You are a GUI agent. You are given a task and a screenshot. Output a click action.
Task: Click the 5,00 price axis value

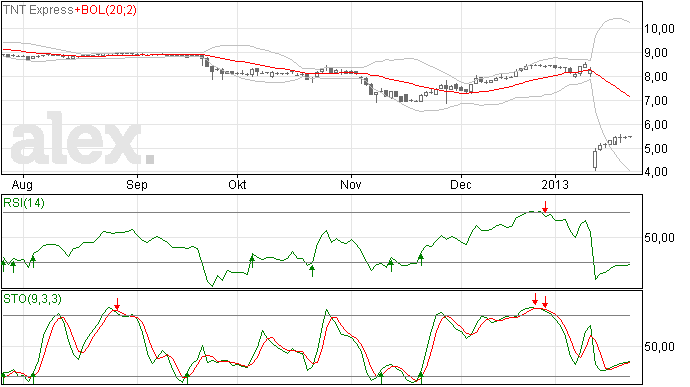point(656,149)
